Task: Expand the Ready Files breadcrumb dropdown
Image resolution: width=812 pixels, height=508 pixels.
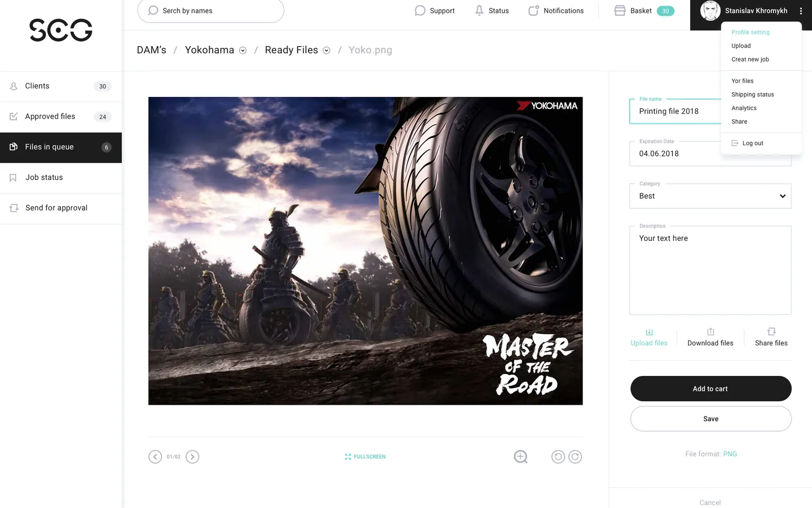Action: pyautogui.click(x=326, y=50)
